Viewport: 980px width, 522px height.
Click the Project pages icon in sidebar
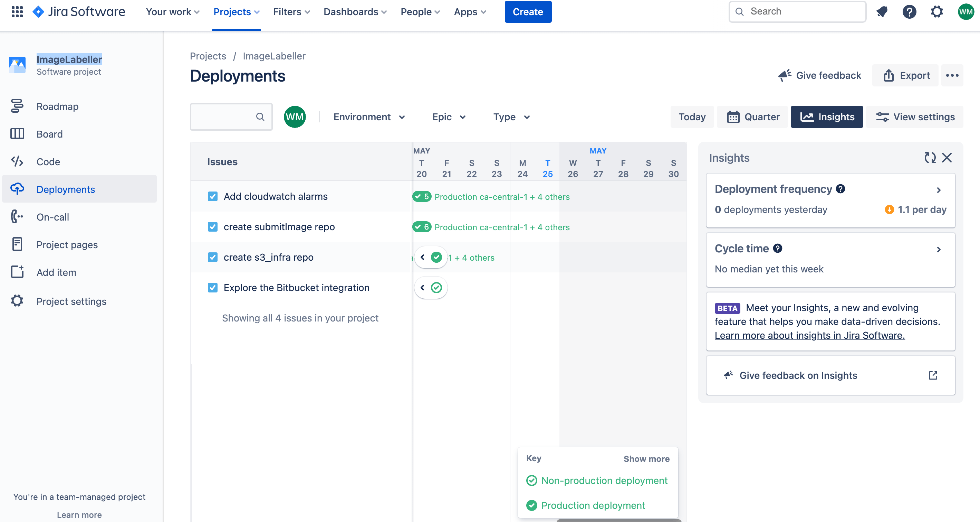point(17,245)
